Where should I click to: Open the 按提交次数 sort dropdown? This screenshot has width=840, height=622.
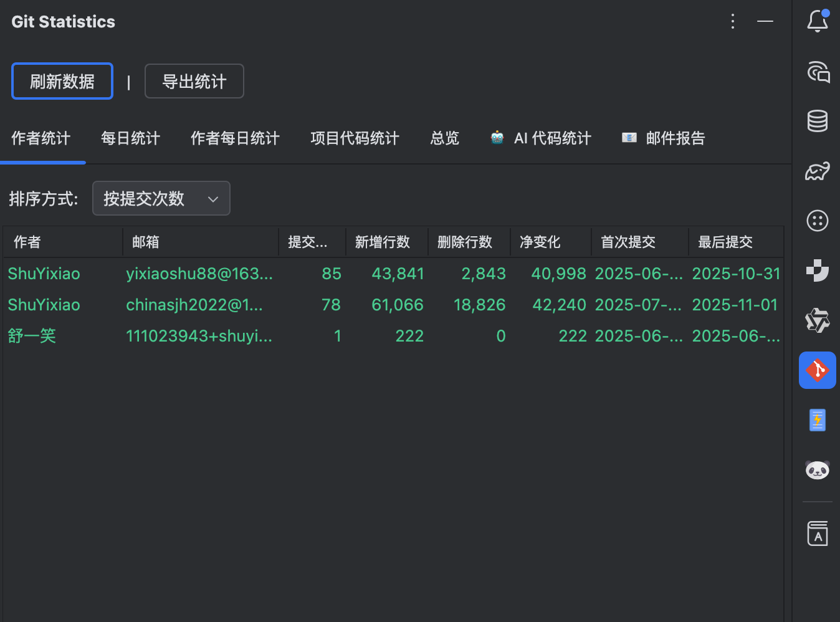point(161,198)
